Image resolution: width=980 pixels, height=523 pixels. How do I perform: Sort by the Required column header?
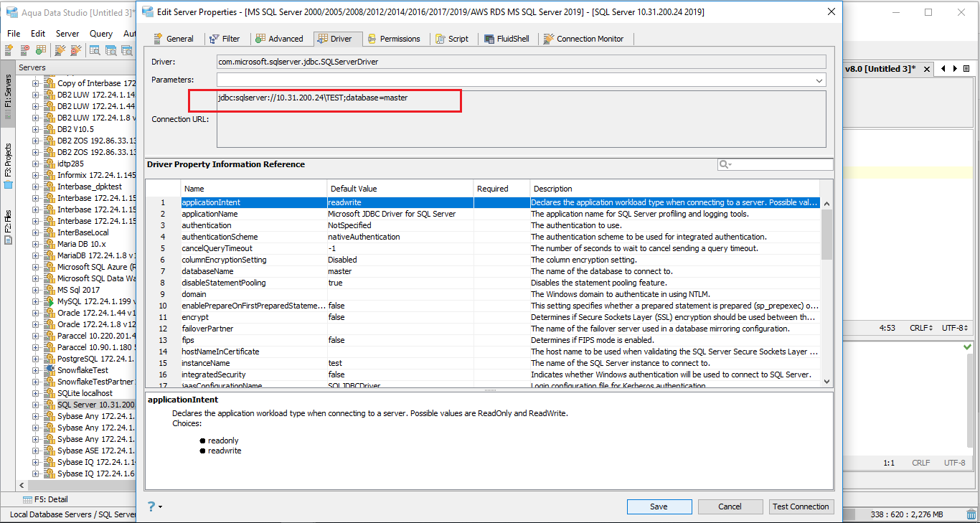[x=502, y=189]
